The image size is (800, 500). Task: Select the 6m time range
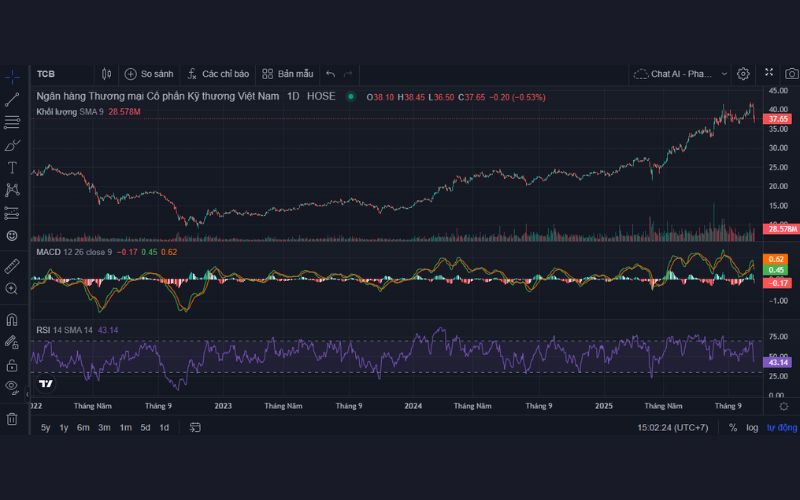coord(83,428)
